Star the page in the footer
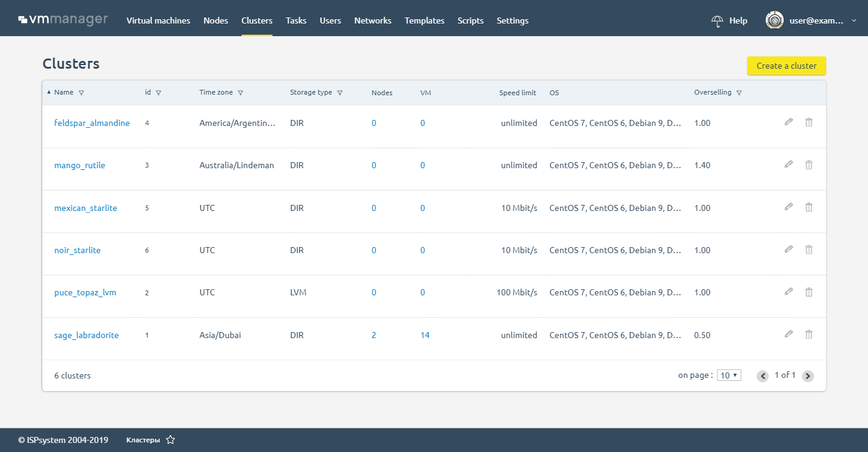 pos(171,440)
